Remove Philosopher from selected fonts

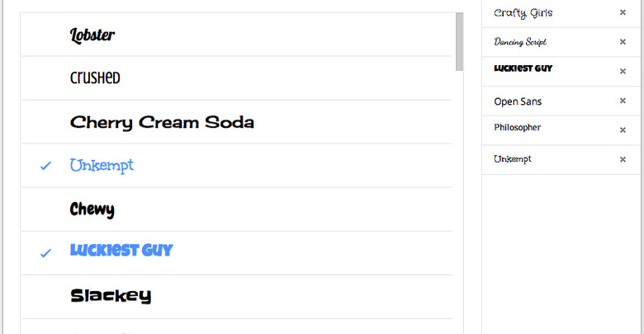(x=623, y=130)
